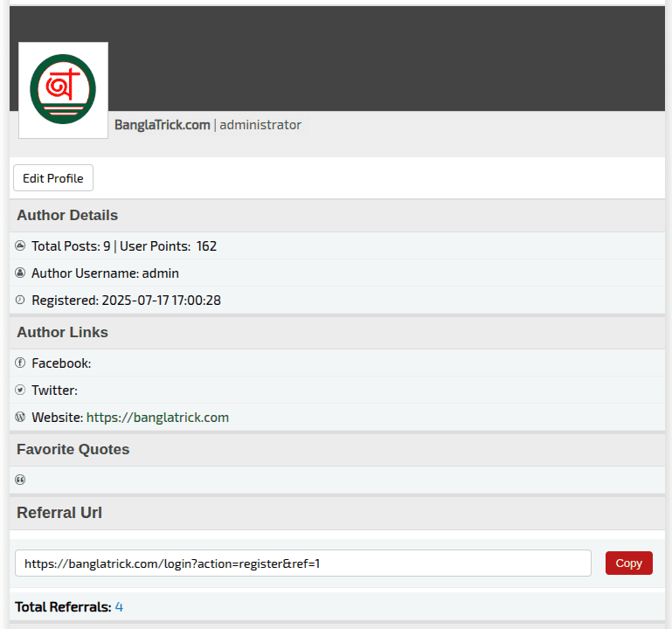Click the Referral Url section heading
This screenshot has height=629, width=672.
pyautogui.click(x=59, y=513)
